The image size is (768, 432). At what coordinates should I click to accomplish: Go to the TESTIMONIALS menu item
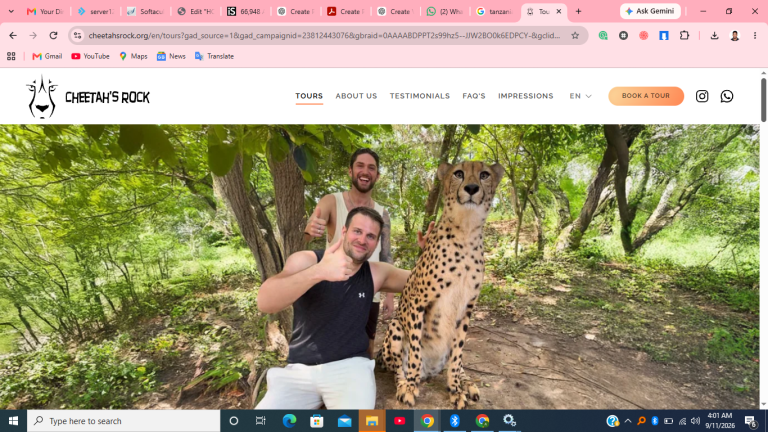420,96
